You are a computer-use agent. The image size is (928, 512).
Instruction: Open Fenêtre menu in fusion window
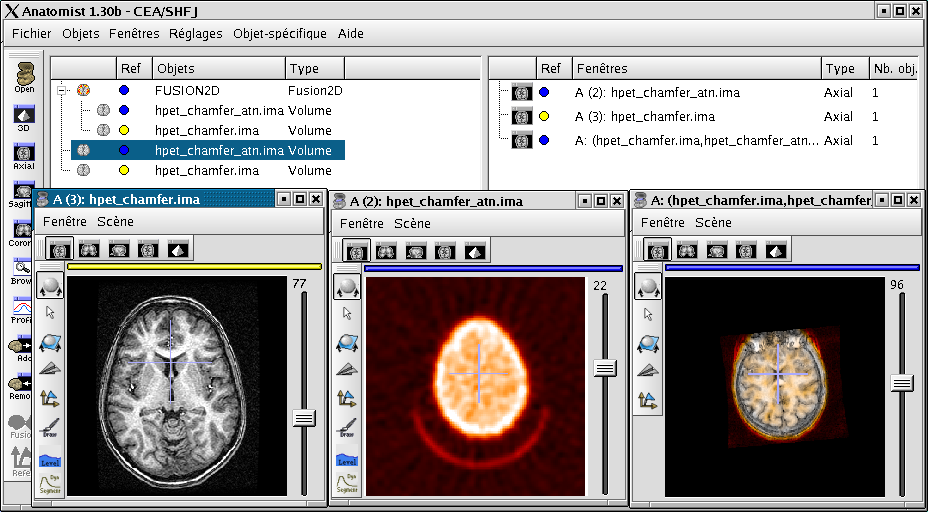point(662,222)
